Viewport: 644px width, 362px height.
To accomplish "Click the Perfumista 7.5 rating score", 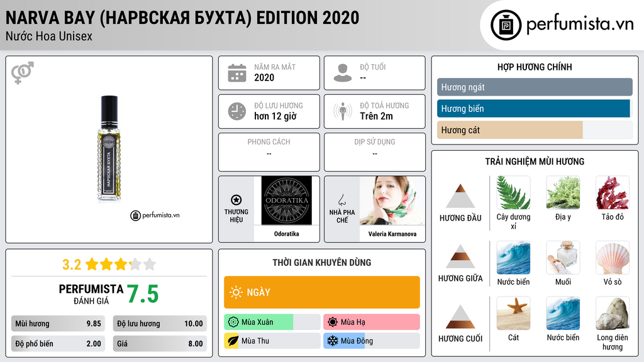I will [142, 294].
